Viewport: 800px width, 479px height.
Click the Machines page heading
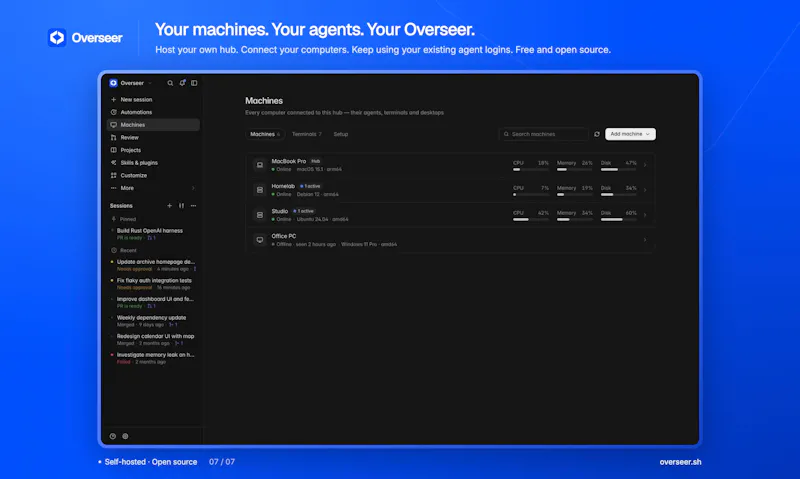click(x=264, y=101)
